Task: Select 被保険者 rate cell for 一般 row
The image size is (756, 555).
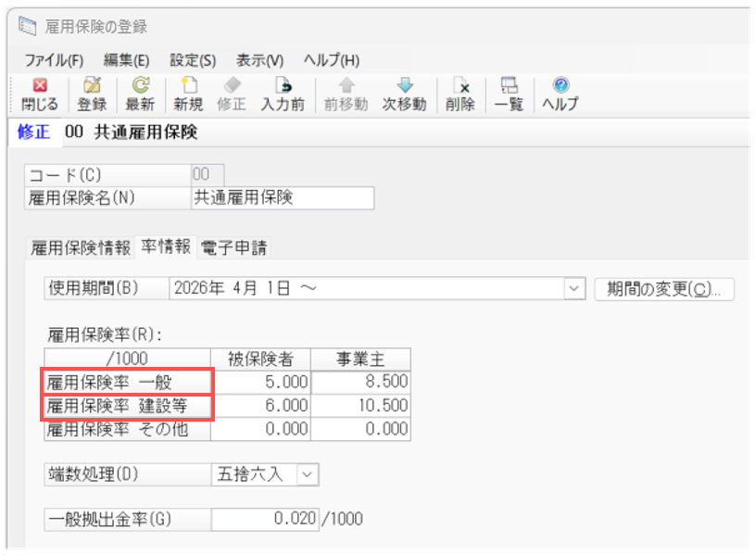Action: point(263,382)
